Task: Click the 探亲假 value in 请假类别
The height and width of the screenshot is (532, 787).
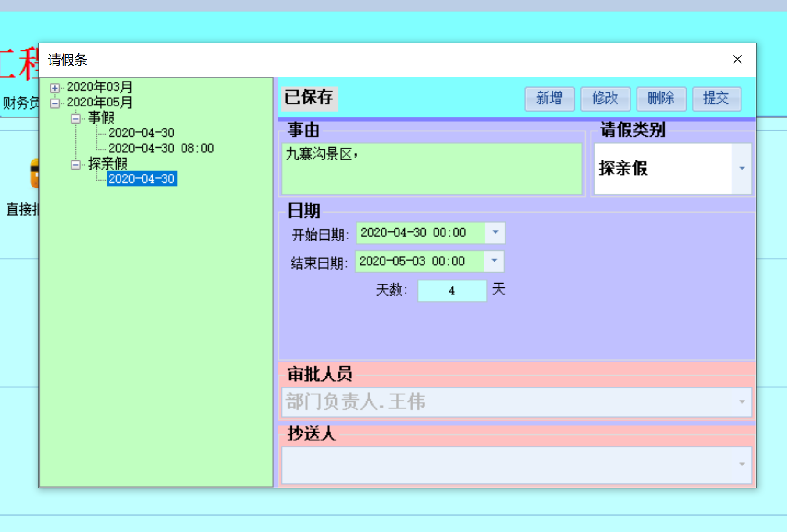Action: click(x=623, y=169)
